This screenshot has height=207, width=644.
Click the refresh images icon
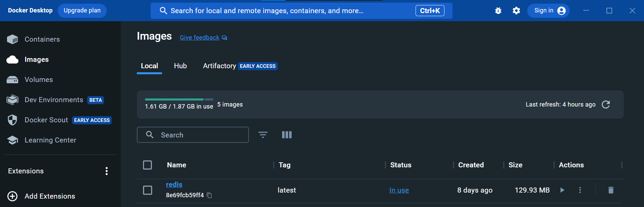tap(606, 105)
